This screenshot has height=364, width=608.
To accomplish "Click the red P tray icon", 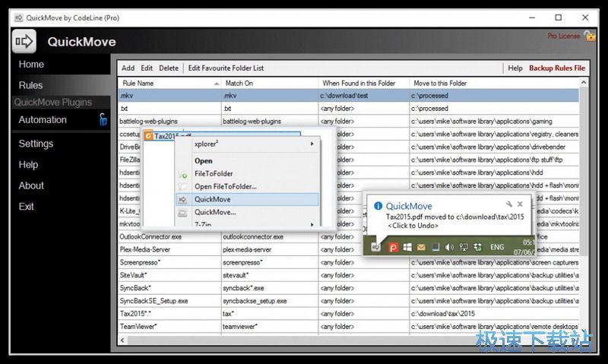I will [394, 247].
